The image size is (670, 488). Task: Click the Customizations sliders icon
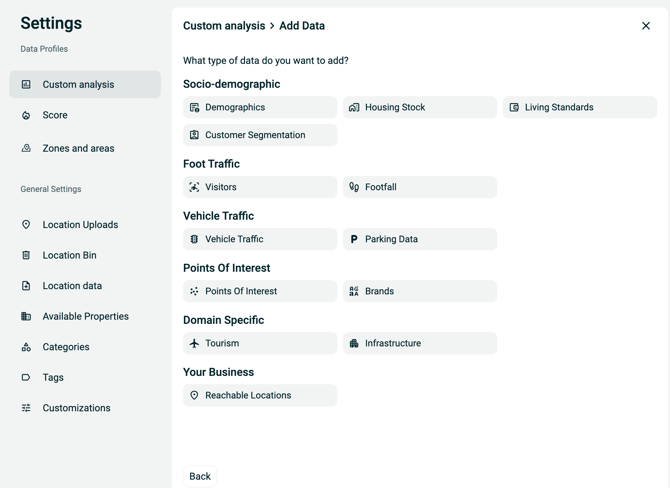[26, 408]
